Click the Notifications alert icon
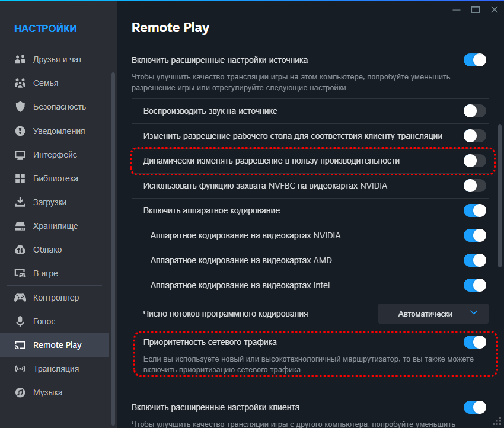 pyautogui.click(x=20, y=131)
